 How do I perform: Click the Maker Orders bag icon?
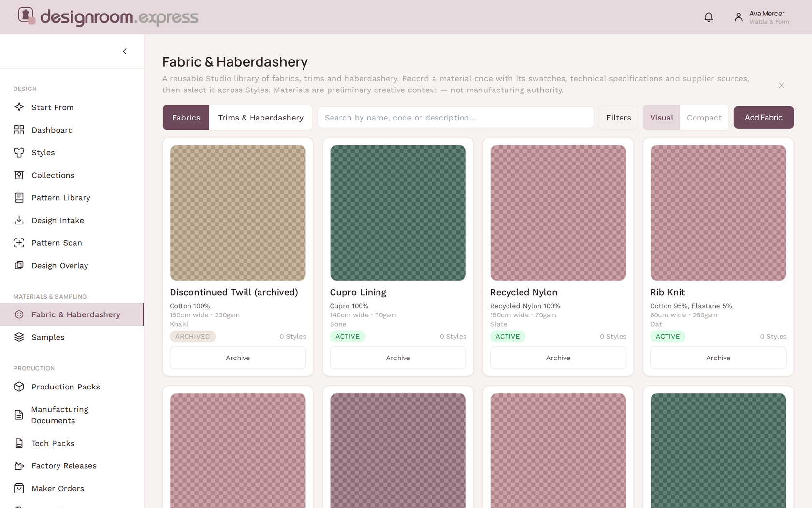click(x=19, y=488)
